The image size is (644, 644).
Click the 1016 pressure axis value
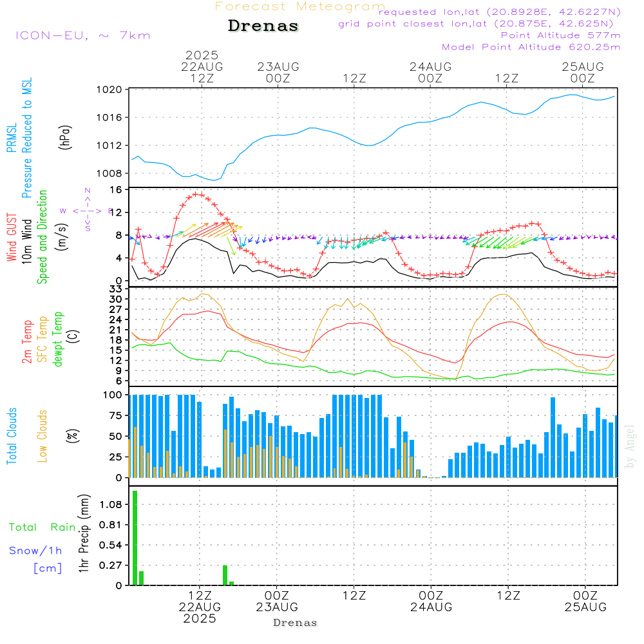(x=109, y=117)
